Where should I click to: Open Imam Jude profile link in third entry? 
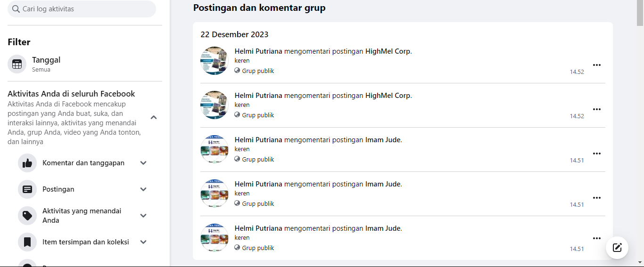pyautogui.click(x=383, y=140)
